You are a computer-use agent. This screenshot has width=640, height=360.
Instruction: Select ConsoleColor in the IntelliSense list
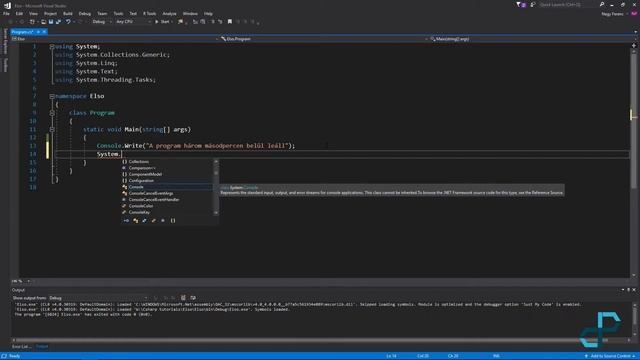(x=167, y=206)
